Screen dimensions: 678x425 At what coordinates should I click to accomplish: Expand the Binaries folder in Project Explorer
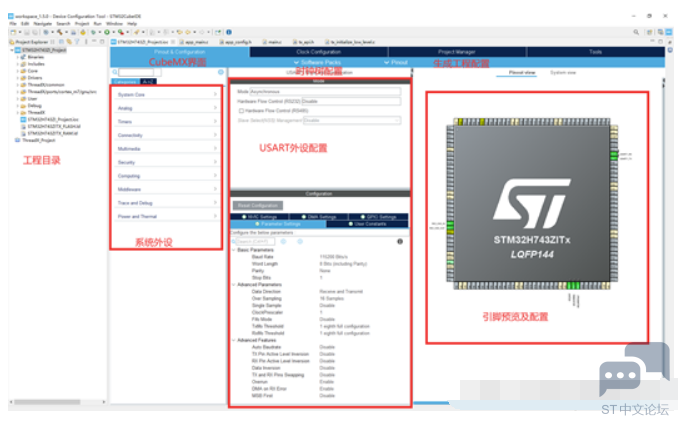[x=18, y=57]
